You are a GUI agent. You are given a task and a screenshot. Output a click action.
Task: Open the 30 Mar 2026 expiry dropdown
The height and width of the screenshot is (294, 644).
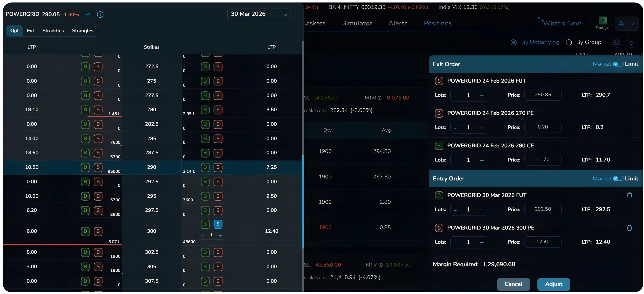pyautogui.click(x=259, y=14)
